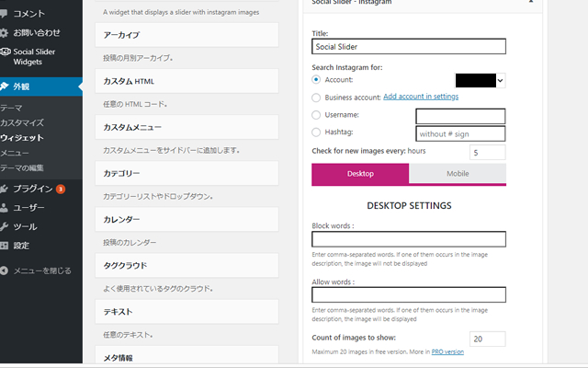588x368 pixels.
Task: Open Plugins via the plug icon
Action: coord(6,189)
